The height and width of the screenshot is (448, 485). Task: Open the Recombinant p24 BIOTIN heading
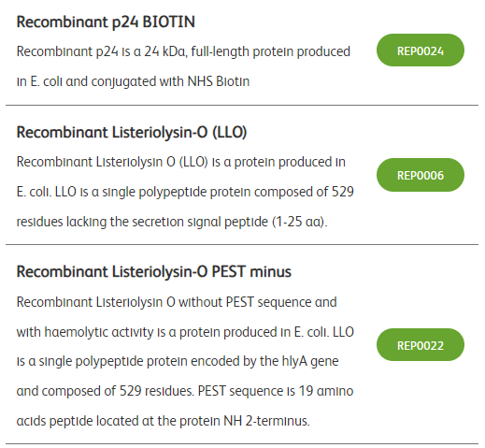pyautogui.click(x=106, y=22)
